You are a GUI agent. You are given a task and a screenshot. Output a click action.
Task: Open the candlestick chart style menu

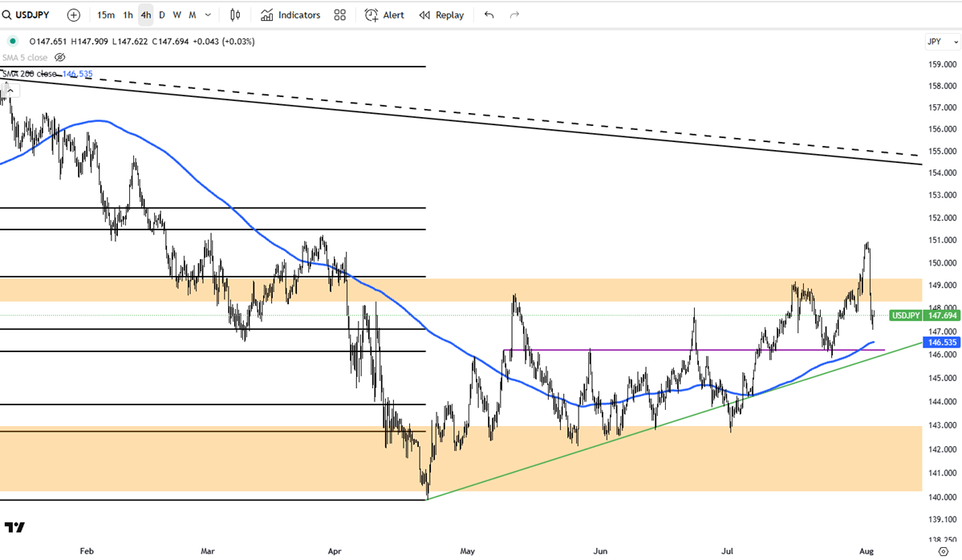pyautogui.click(x=235, y=14)
